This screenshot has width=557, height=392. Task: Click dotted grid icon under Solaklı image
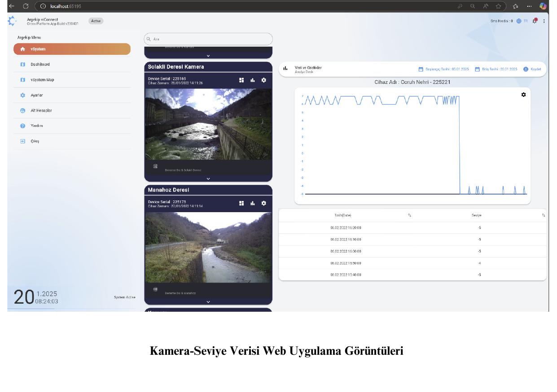[x=155, y=166]
